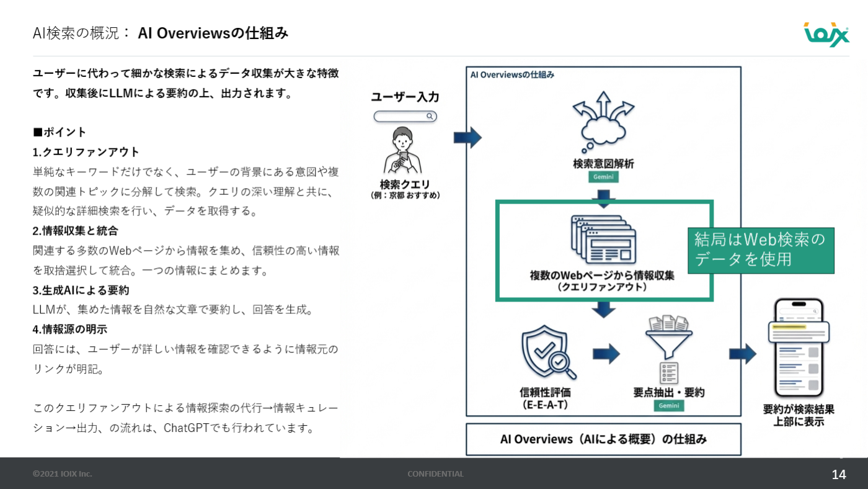The width and height of the screenshot is (868, 489).
Task: Click the diagram caption AI Overviews(AIによる概要)の仕組み
Action: coord(603,439)
